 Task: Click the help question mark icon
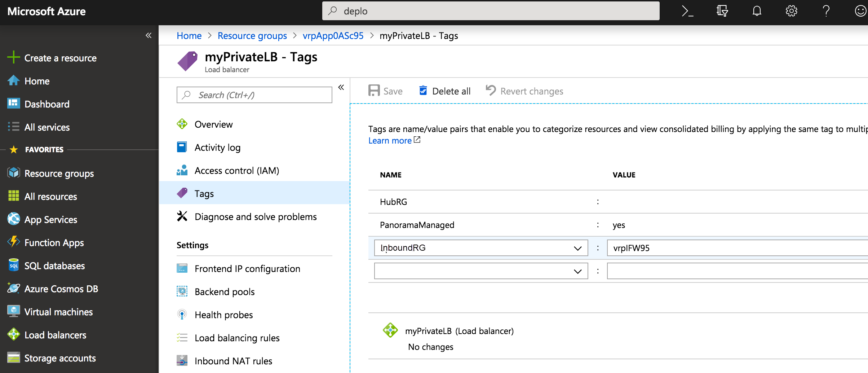point(826,11)
